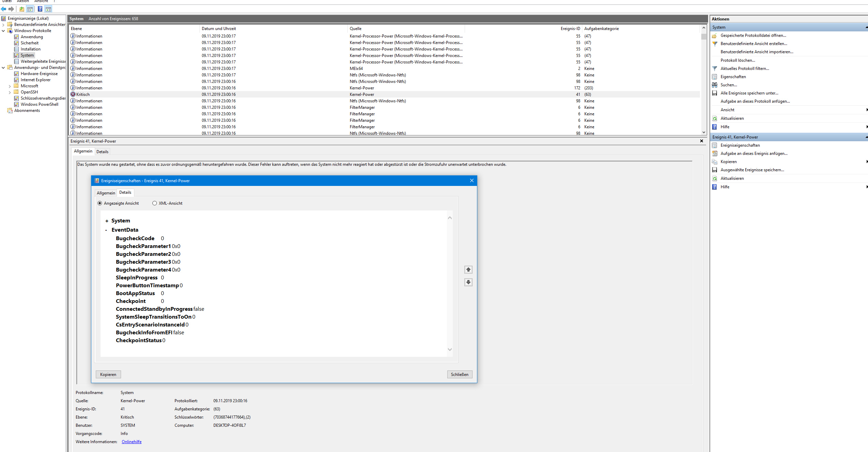Click the Abonnements folder icon
Screen dimensions: 868x452
tap(10, 111)
